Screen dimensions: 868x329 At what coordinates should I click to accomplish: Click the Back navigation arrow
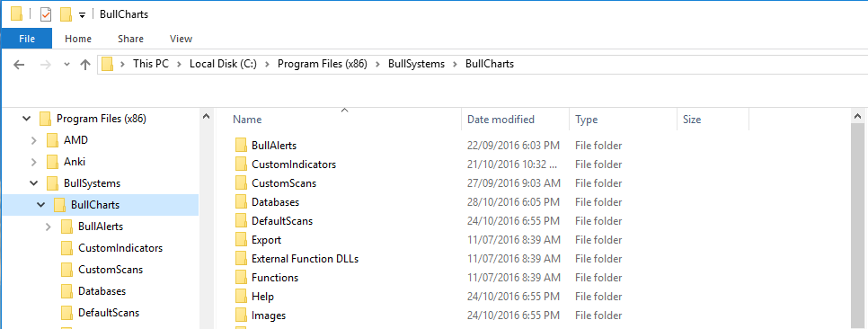click(x=19, y=64)
